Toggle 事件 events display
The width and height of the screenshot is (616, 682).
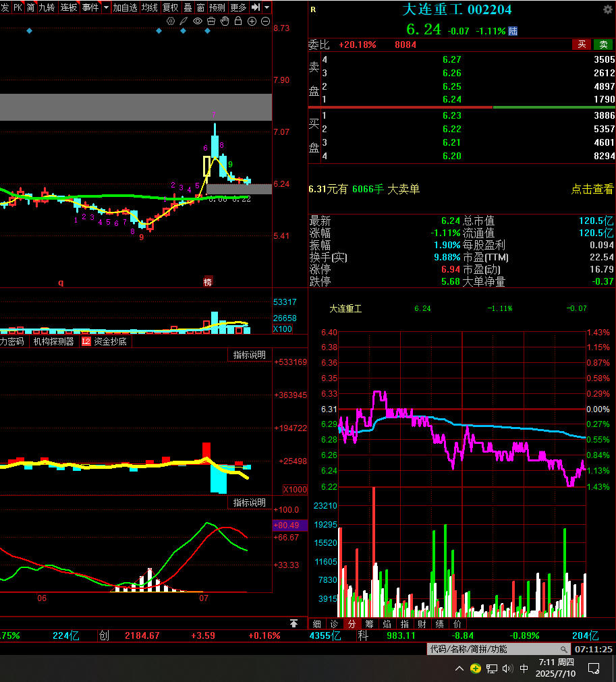tap(90, 7)
